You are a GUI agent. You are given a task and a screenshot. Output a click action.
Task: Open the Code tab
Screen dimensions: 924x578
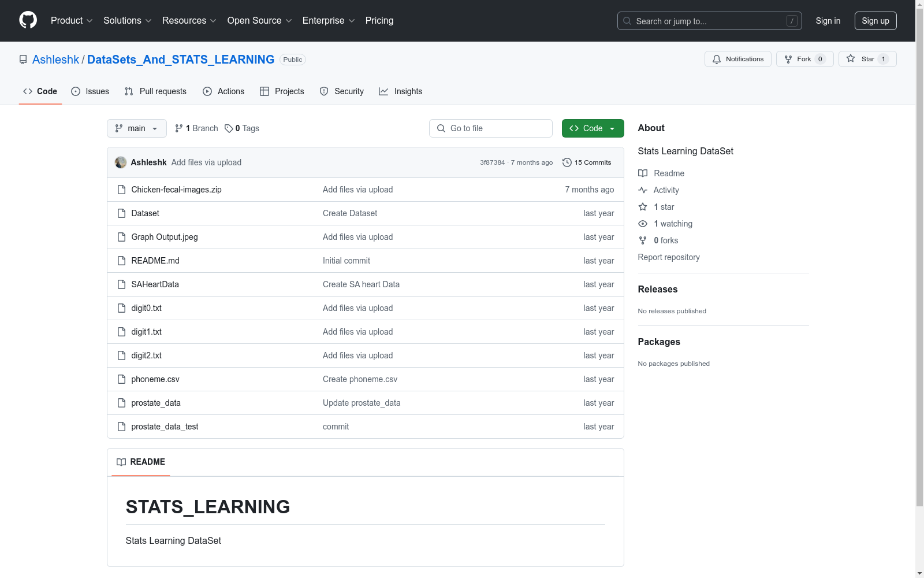pyautogui.click(x=40, y=91)
